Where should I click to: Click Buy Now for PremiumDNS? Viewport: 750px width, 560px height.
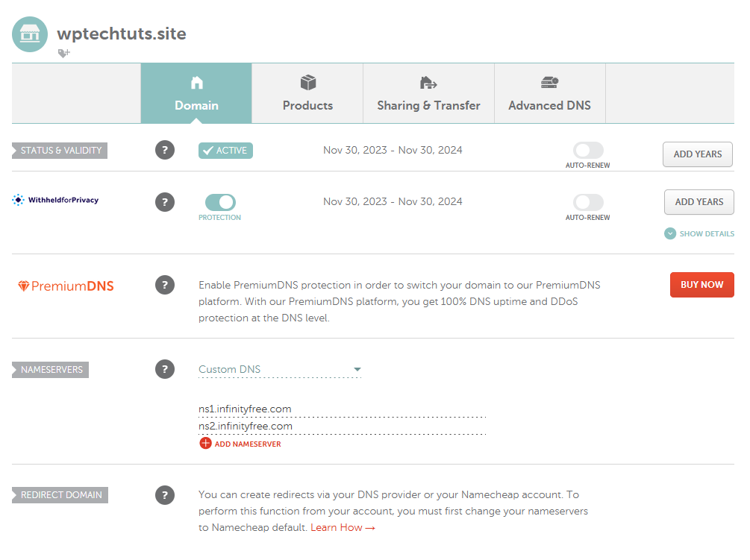tap(701, 285)
